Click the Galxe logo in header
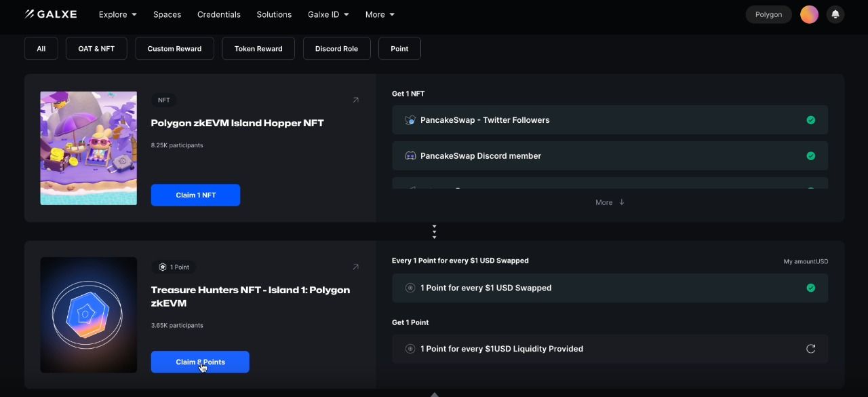This screenshot has height=397, width=868. (x=51, y=14)
